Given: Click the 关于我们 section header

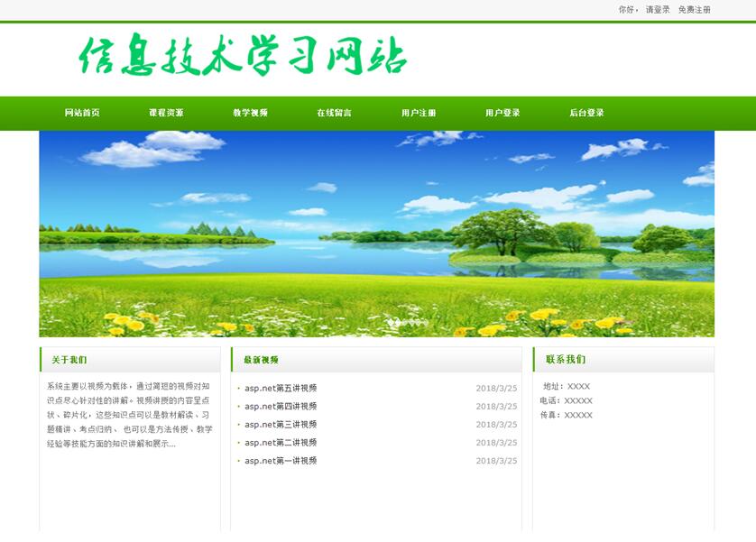Looking at the screenshot, I should pos(69,360).
